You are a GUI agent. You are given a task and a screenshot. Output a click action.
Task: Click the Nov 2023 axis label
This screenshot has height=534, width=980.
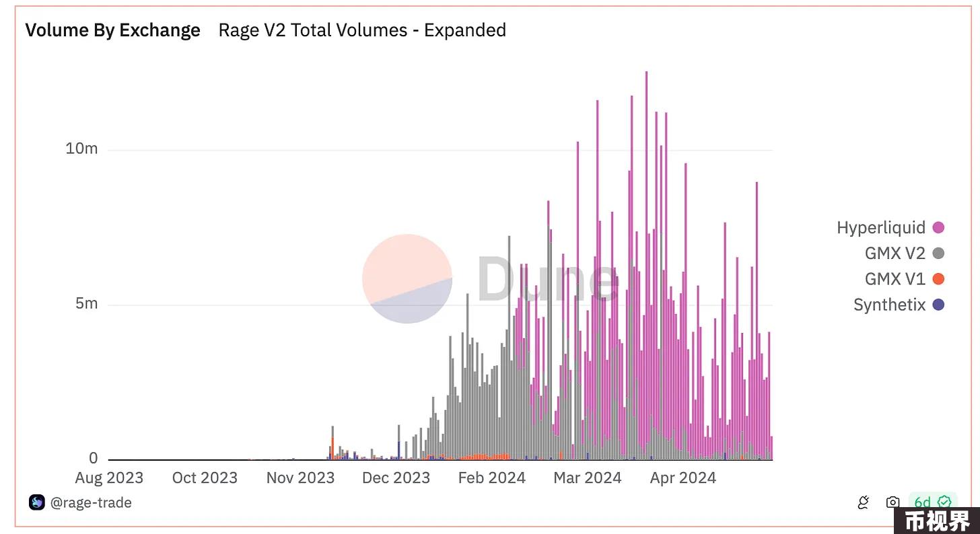click(300, 478)
